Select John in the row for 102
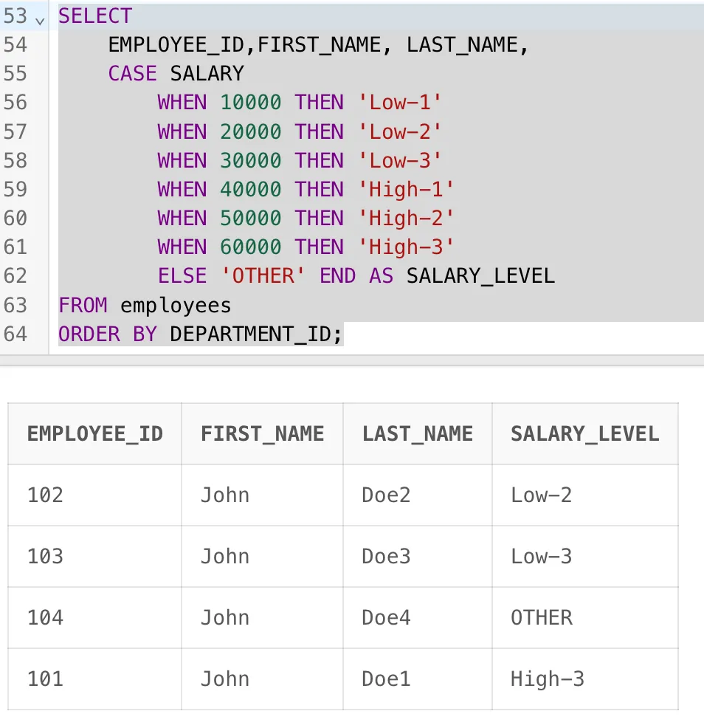The height and width of the screenshot is (728, 704). tap(262, 495)
